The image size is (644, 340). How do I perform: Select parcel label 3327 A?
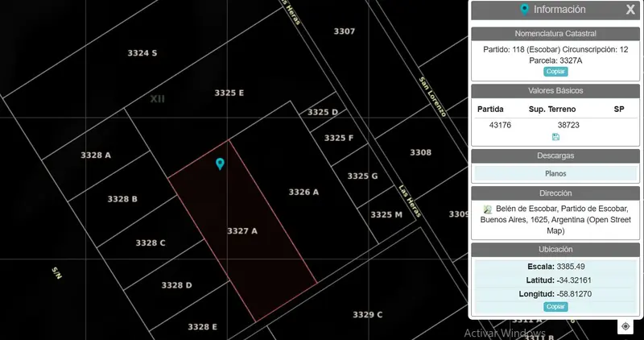[x=242, y=231]
